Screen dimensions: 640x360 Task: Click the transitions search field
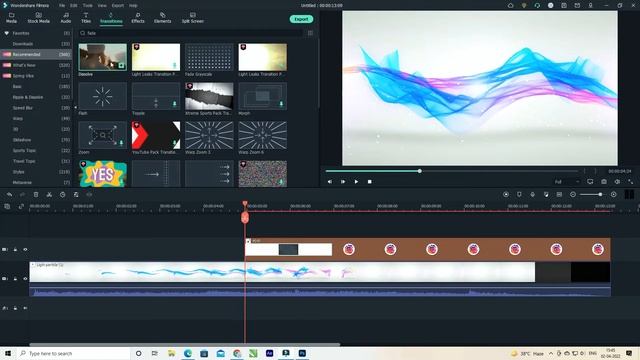192,33
